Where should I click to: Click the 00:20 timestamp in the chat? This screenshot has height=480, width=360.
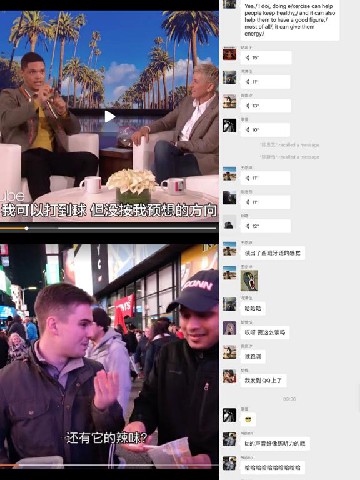pos(289,399)
